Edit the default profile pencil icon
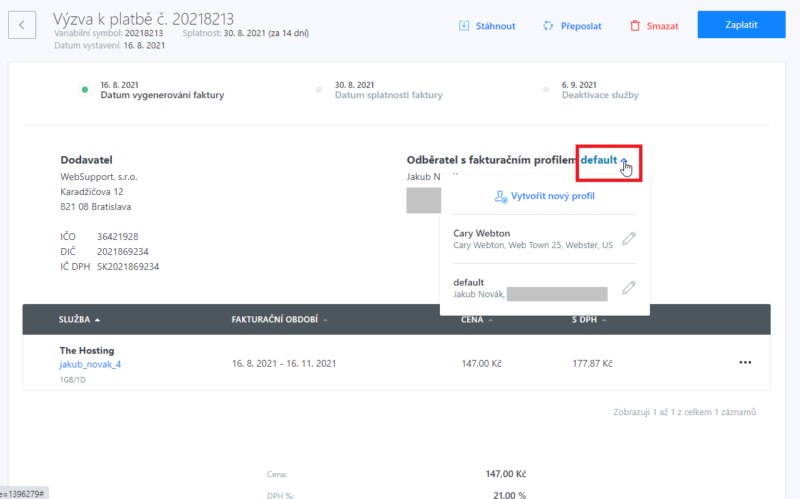The image size is (800, 499). [x=629, y=288]
